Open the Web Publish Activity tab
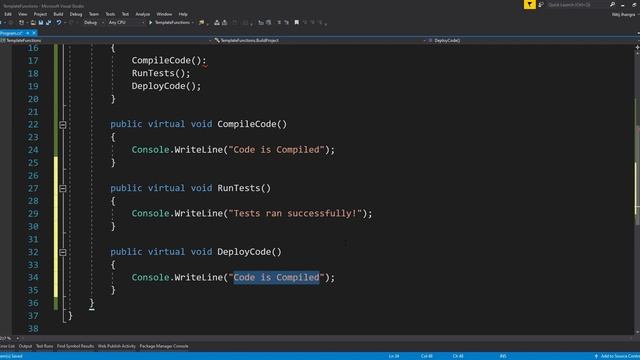This screenshot has width=640, height=360. click(x=116, y=346)
